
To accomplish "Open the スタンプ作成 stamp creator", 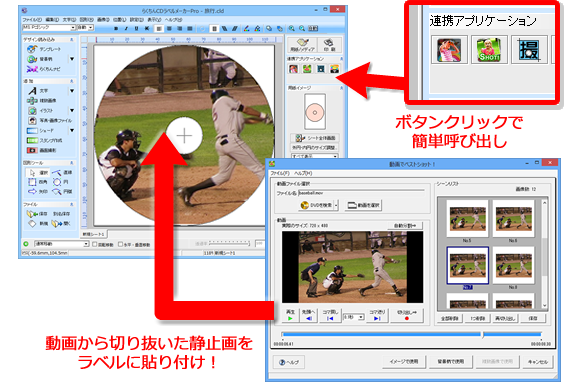I will pos(45,141).
